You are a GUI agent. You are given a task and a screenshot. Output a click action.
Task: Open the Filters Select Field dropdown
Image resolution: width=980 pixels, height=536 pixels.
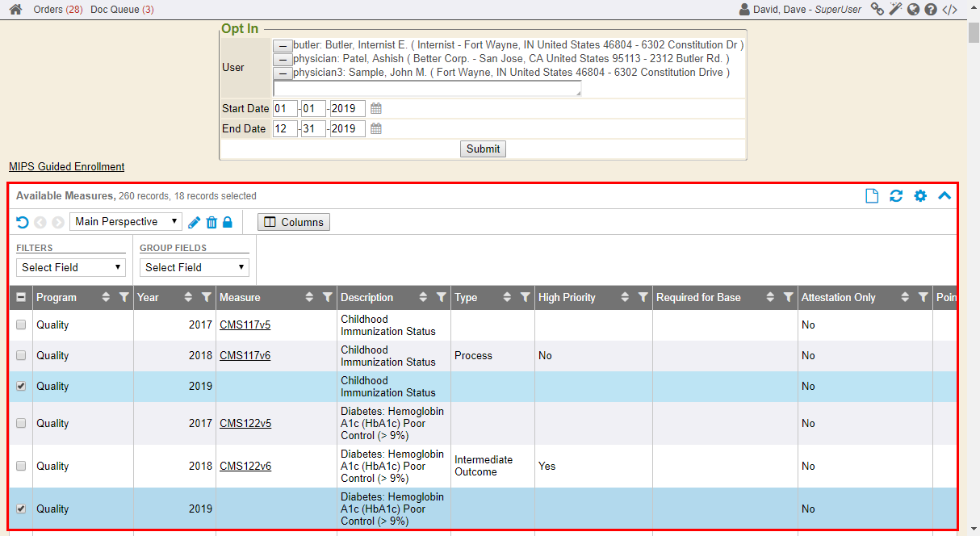71,267
